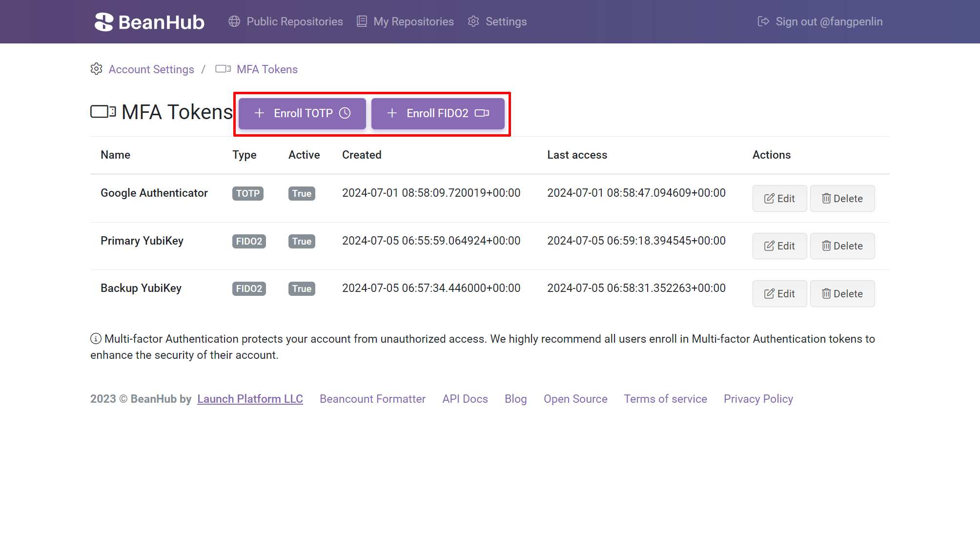Viewport: 980px width, 557px height.
Task: Click the MFA Tokens breadcrumb icon
Action: [x=223, y=69]
